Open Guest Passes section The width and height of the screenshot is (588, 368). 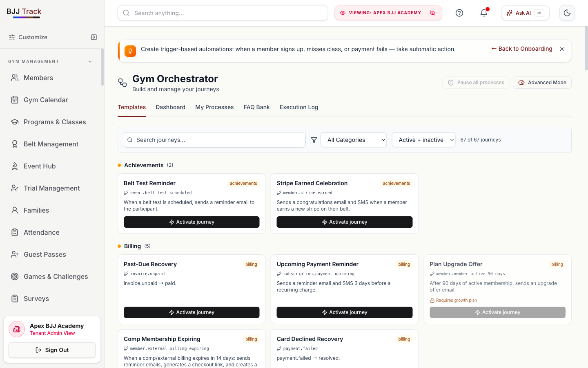(x=51, y=254)
